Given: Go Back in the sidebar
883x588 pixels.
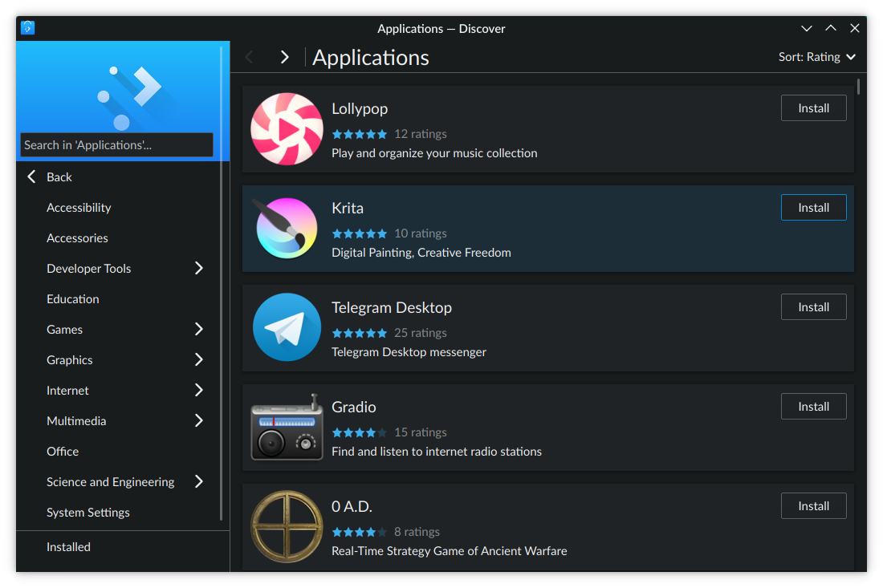Looking at the screenshot, I should [59, 176].
